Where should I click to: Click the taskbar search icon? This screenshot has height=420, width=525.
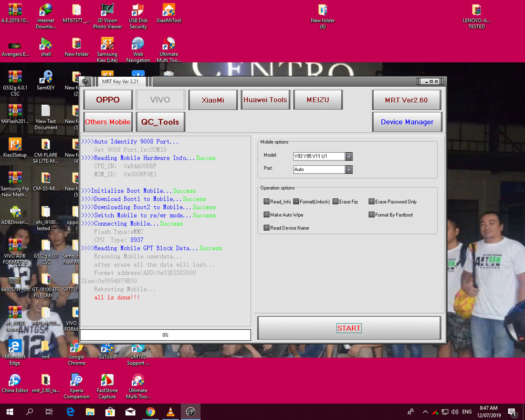coord(29,412)
